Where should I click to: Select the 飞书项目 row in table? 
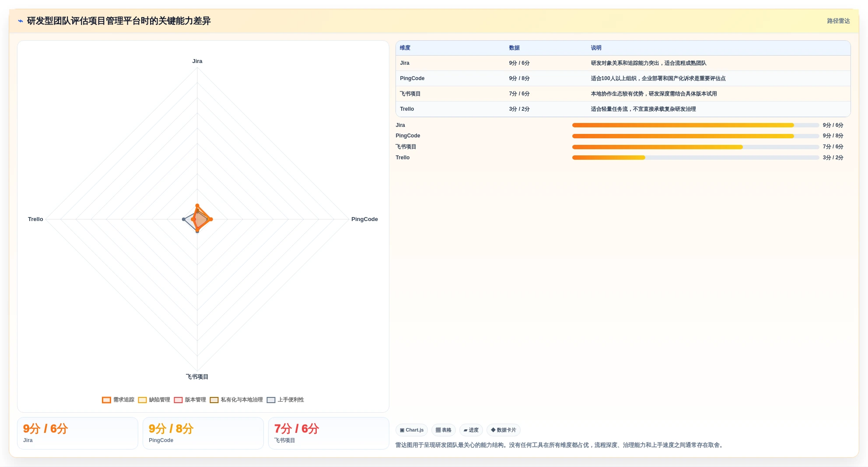tap(623, 94)
